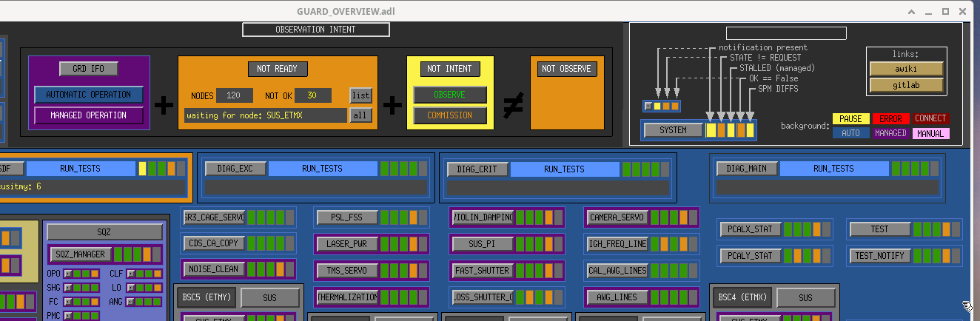
Task: Click the NOT READY status button
Action: (x=278, y=69)
